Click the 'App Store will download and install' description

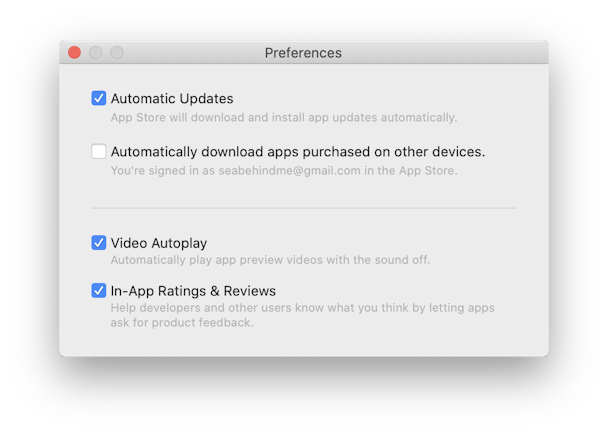284,117
